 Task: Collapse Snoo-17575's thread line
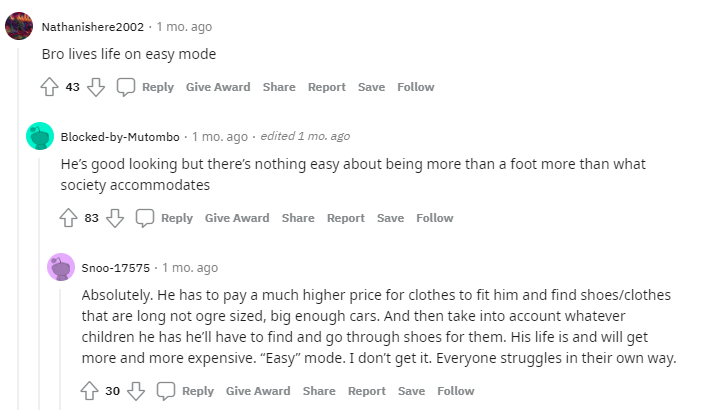60,349
